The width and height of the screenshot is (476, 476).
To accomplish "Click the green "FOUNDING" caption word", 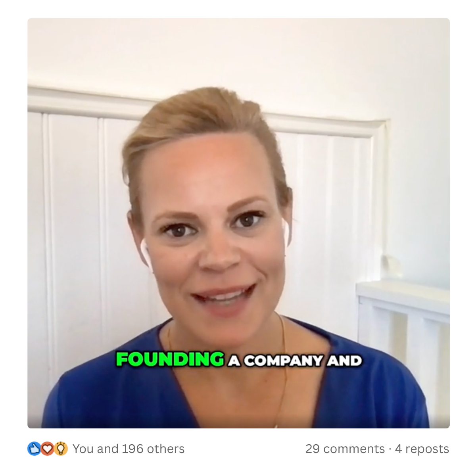I will pyautogui.click(x=170, y=359).
